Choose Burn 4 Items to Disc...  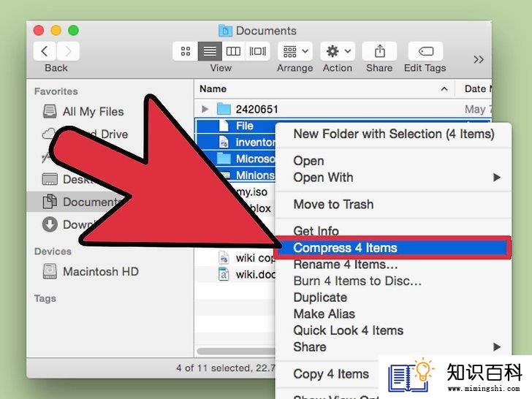tap(394, 281)
